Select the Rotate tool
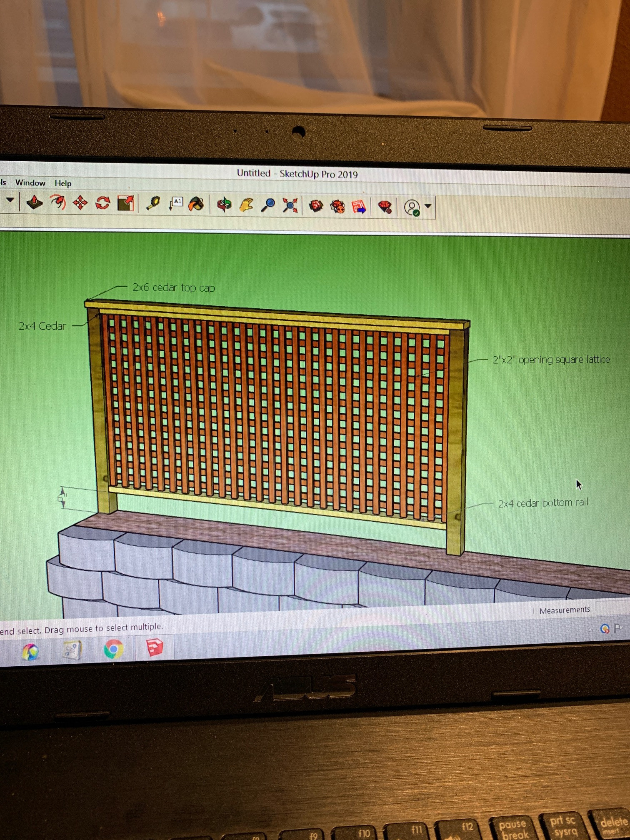630x840 pixels. click(102, 203)
